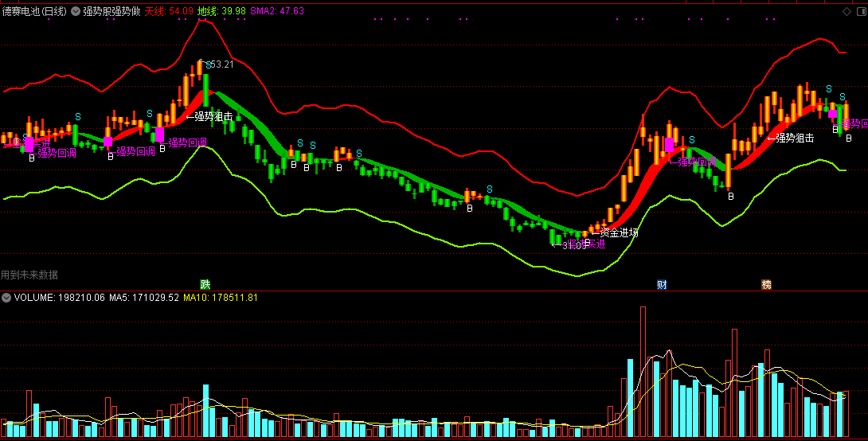The image size is (868, 441).
Task: Click the 德赛电池(日线) chart title
Action: 34,11
